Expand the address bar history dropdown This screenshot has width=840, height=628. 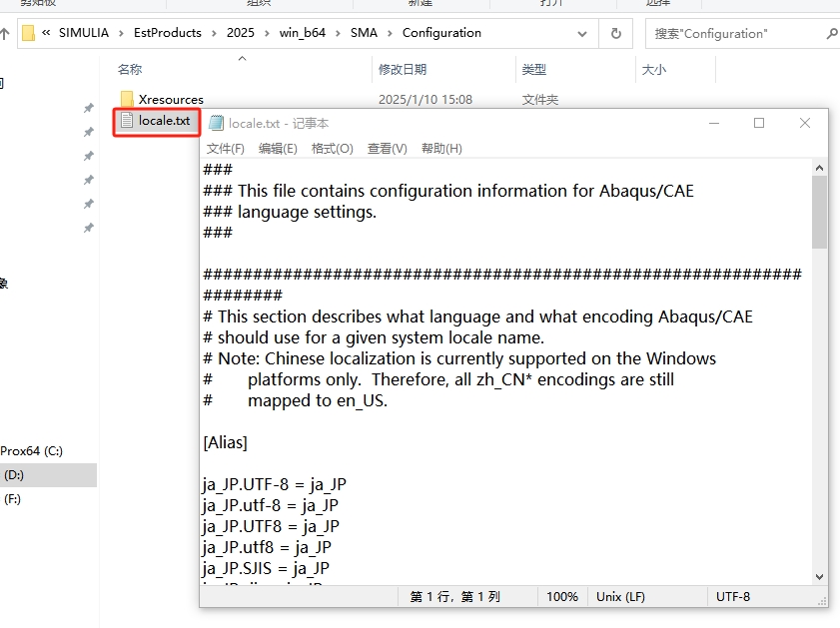point(586,33)
